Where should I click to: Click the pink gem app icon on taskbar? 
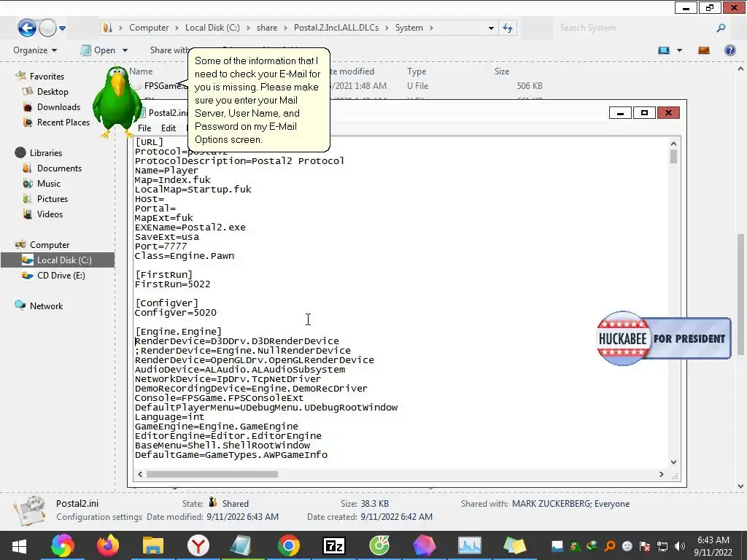point(424,545)
